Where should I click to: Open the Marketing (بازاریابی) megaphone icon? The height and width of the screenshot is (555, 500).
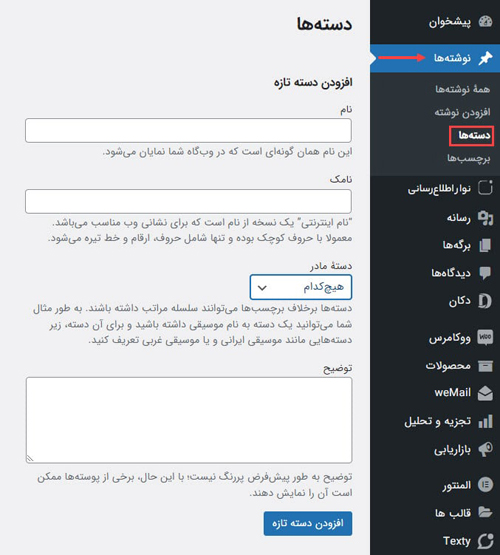(485, 450)
